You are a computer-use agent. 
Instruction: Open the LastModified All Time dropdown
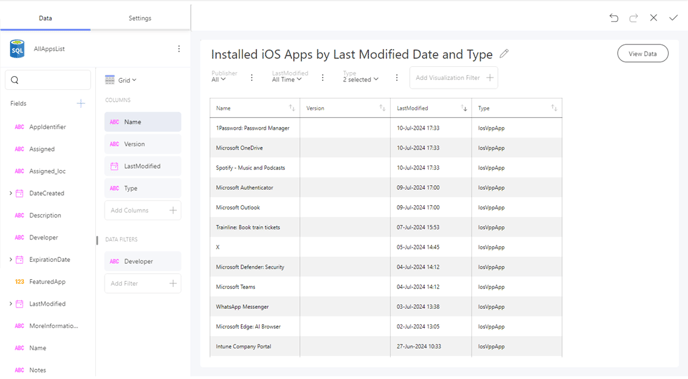[x=287, y=79]
